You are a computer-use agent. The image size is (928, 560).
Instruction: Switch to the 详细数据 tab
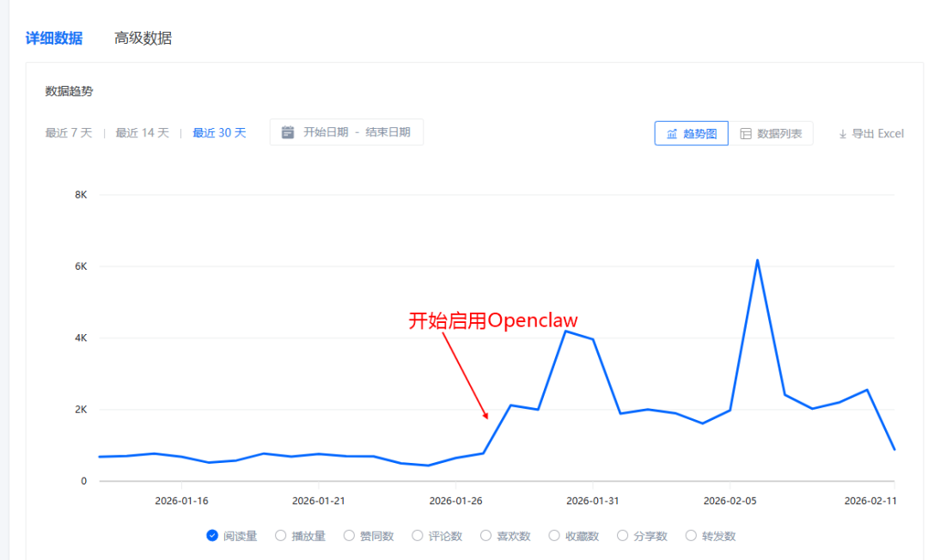point(54,39)
